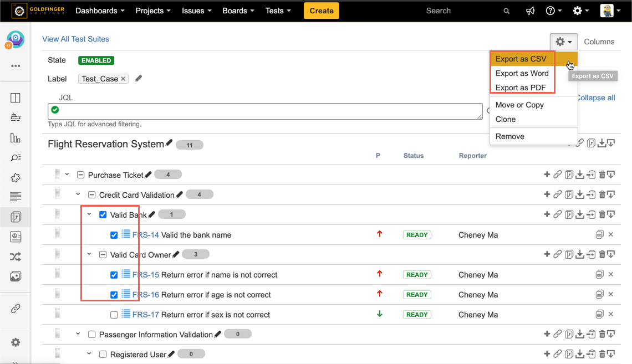The image size is (632, 364).
Task: Open the help question mark menu
Action: 553,11
